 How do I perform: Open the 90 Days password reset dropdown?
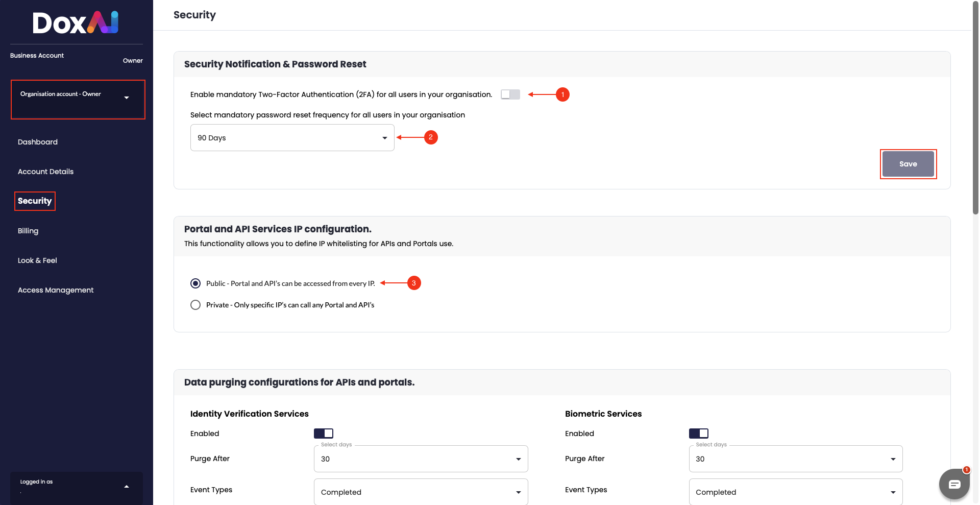pyautogui.click(x=292, y=138)
